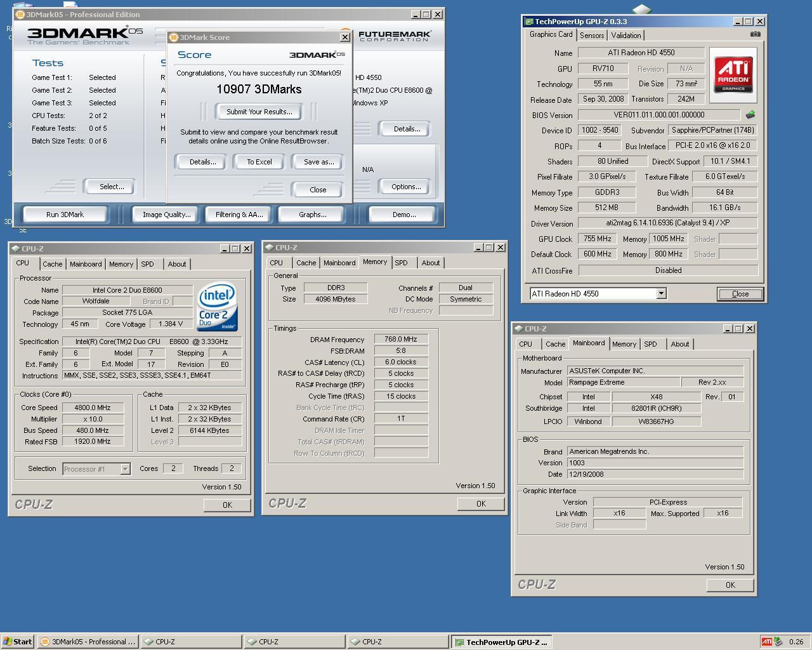Image resolution: width=812 pixels, height=650 pixels.
Task: Click the BIOS save chip icon in GPU-Z
Action: point(750,115)
